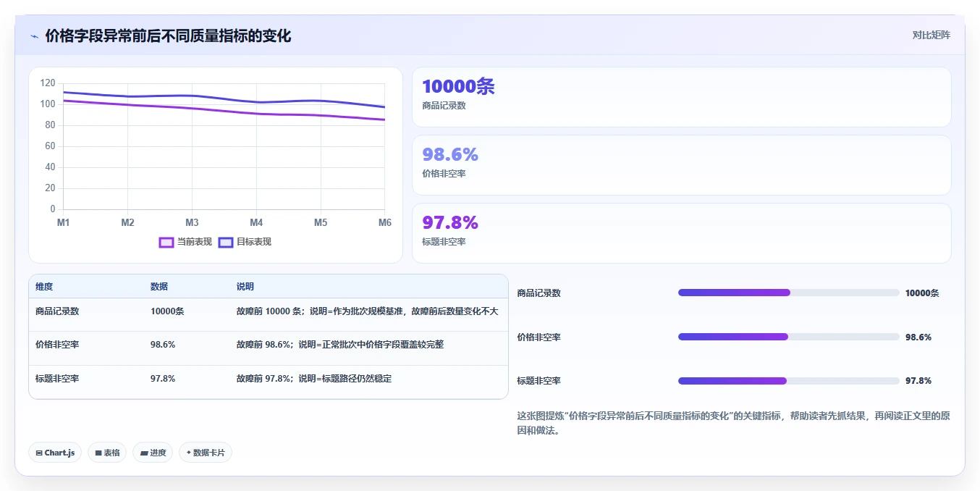The height and width of the screenshot is (491, 980).
Task: Click the 标题非空率 progress bar
Action: (x=789, y=380)
